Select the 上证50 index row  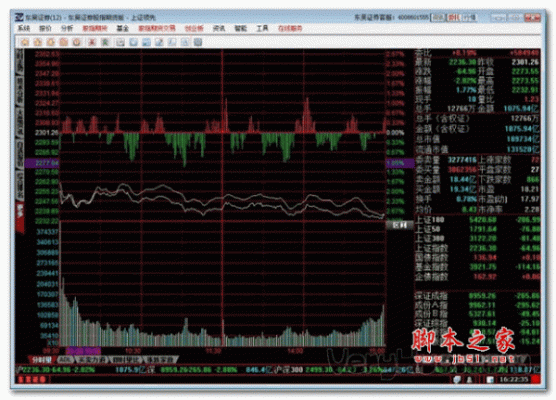pyautogui.click(x=477, y=229)
